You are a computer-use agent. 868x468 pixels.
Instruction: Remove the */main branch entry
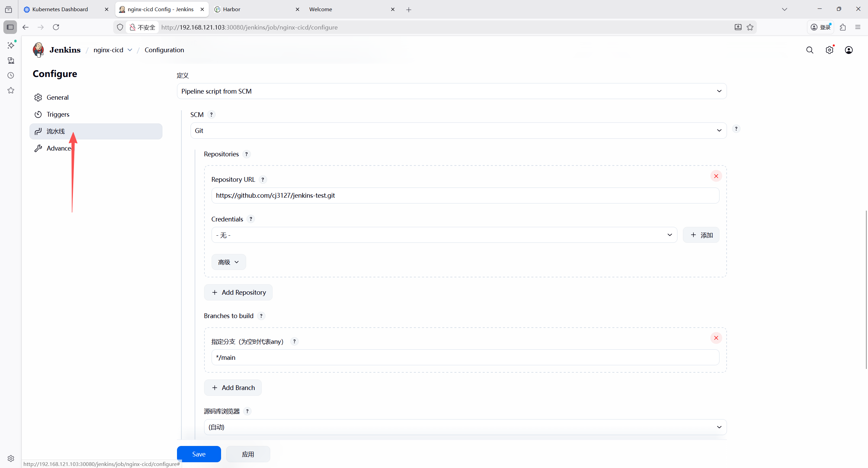pos(716,338)
